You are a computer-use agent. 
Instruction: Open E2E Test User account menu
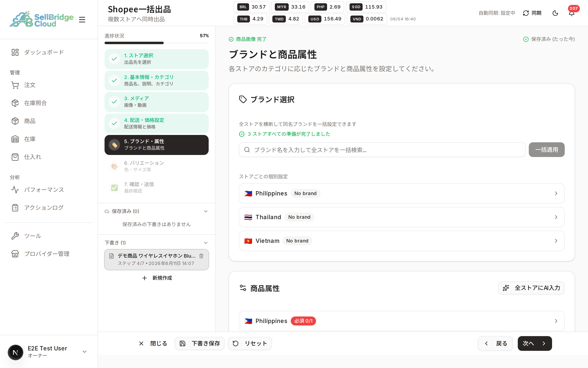[x=49, y=352]
